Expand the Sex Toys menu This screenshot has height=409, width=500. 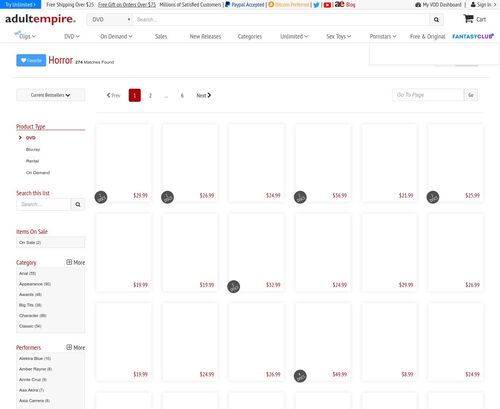pos(338,36)
